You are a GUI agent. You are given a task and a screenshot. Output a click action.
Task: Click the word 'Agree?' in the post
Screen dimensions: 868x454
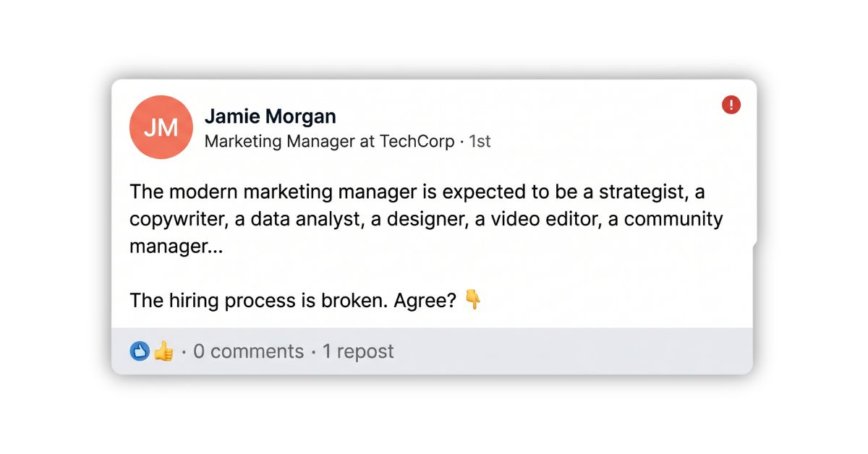point(425,300)
